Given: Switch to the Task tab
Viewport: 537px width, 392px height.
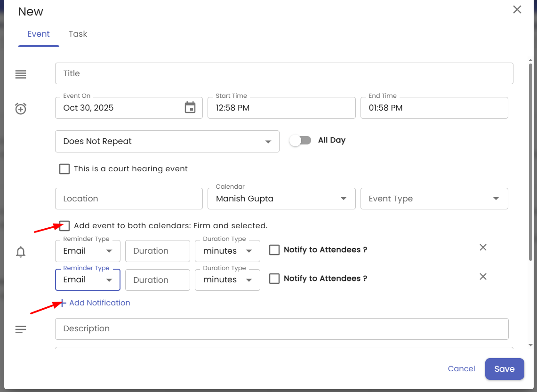Looking at the screenshot, I should point(78,34).
